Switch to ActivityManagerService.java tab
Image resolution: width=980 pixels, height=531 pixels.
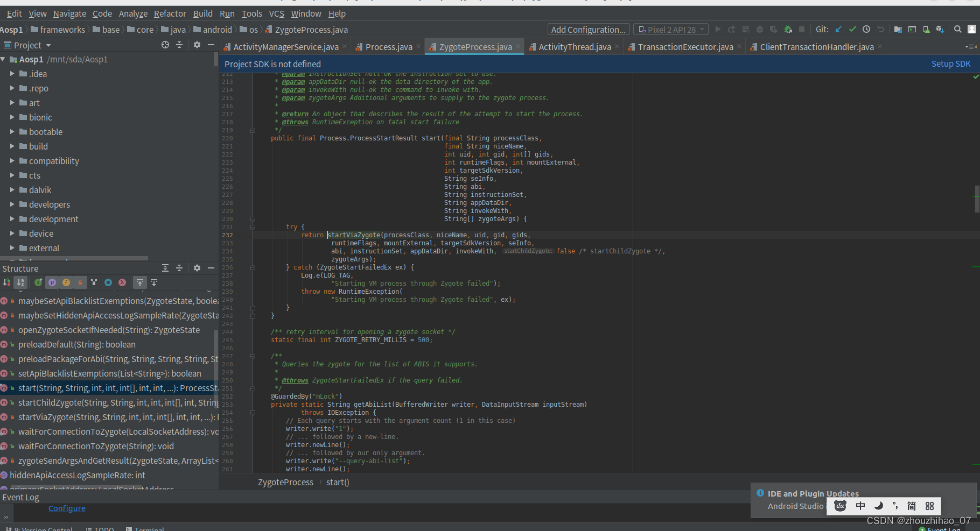(286, 47)
